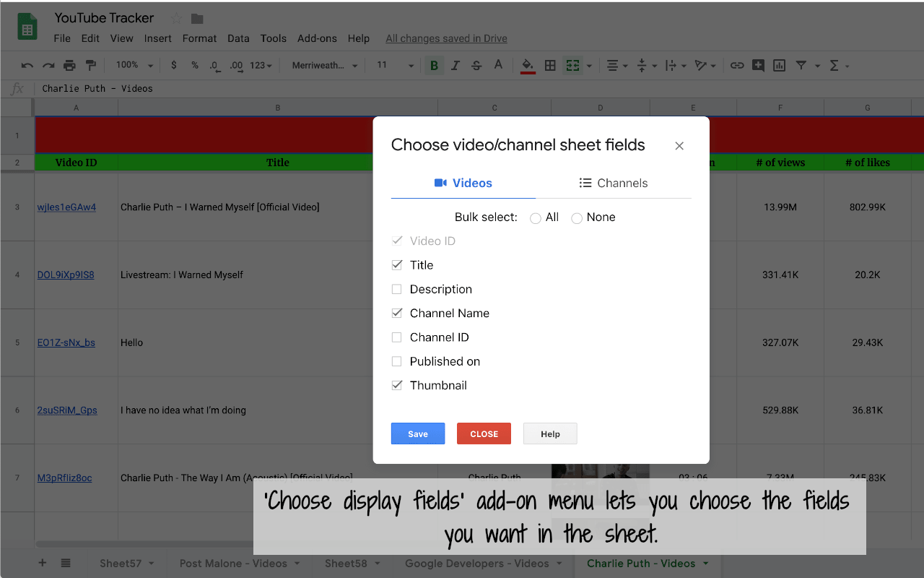This screenshot has width=924, height=578.
Task: Check the Published on checkbox
Action: (x=397, y=361)
